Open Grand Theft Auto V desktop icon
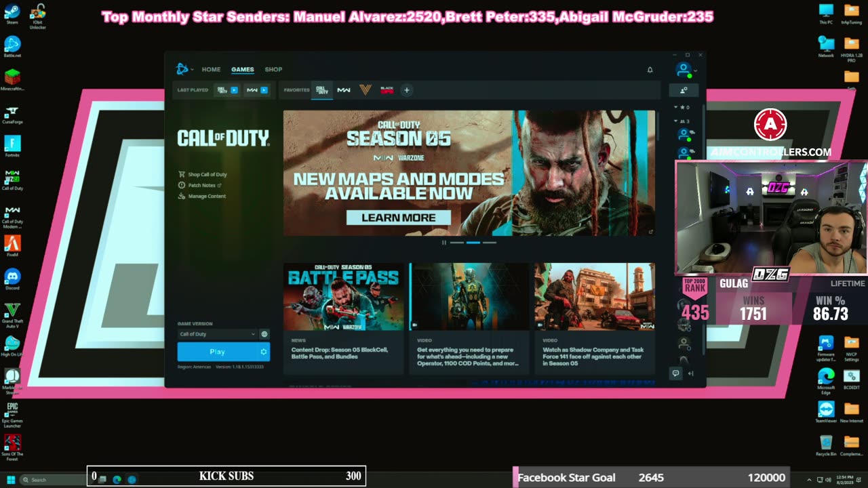Viewport: 868px width, 488px height. (12, 315)
